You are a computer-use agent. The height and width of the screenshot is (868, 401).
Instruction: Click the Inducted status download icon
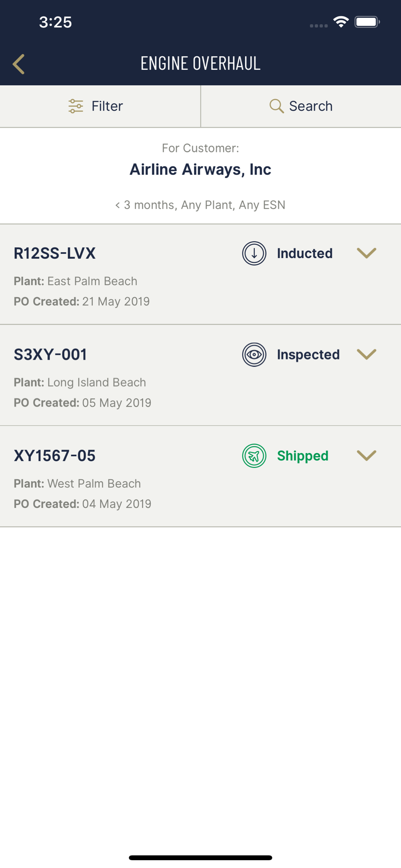click(x=254, y=253)
